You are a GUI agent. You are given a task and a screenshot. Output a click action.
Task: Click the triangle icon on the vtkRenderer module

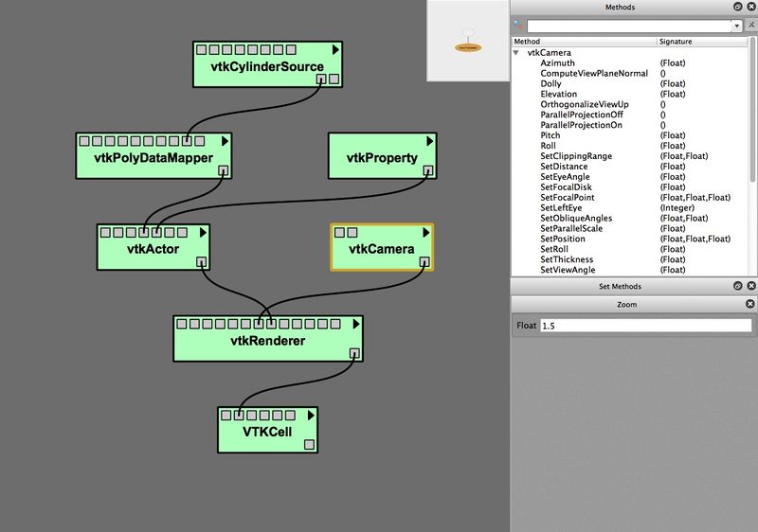point(355,323)
